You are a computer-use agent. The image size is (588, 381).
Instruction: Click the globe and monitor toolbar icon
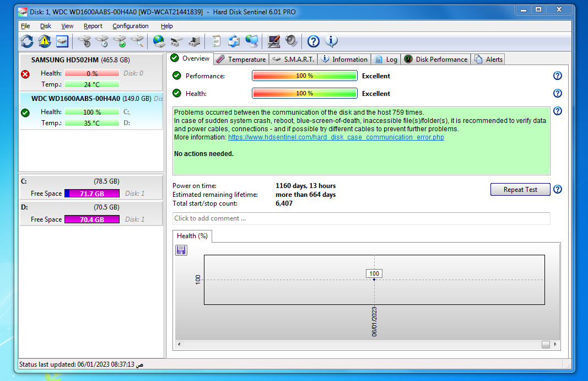tap(252, 41)
